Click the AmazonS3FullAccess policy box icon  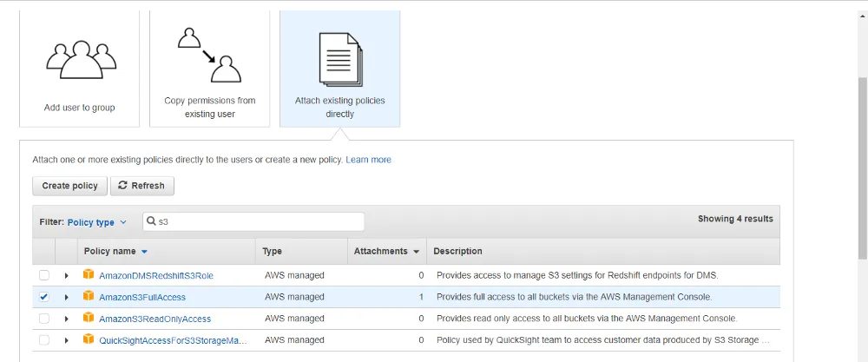[x=89, y=296]
